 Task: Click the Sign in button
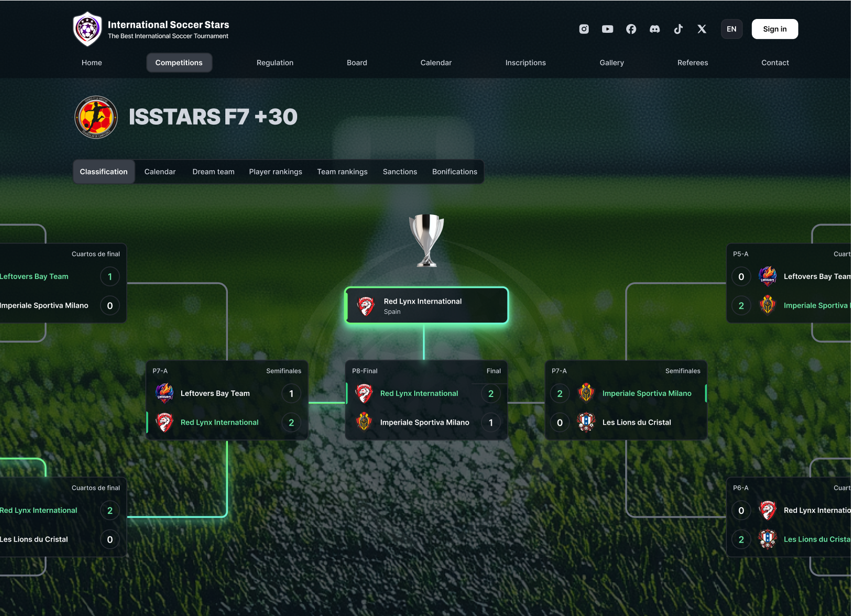coord(775,29)
